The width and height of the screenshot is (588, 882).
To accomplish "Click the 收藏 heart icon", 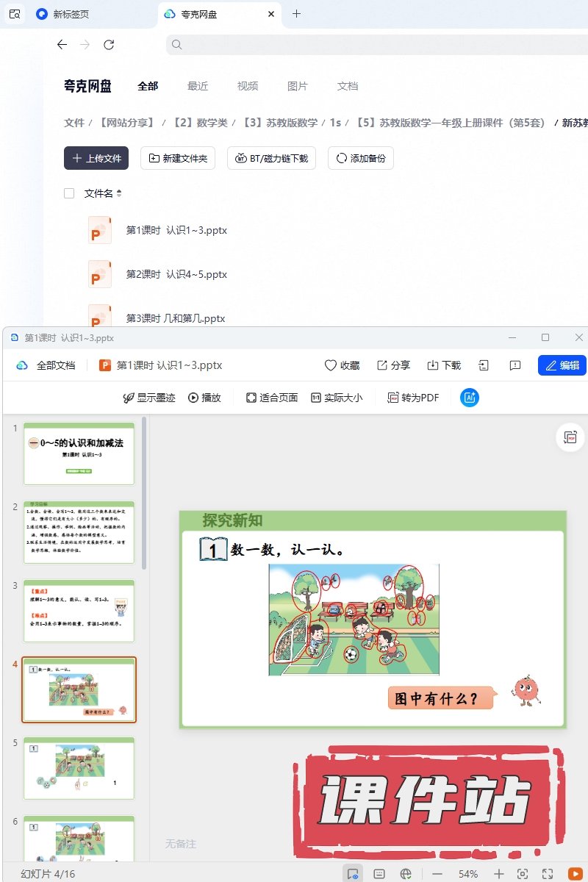I will pos(331,365).
